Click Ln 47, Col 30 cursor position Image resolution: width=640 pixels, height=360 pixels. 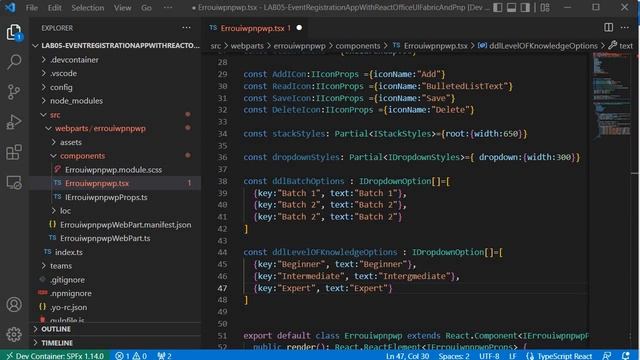407,356
